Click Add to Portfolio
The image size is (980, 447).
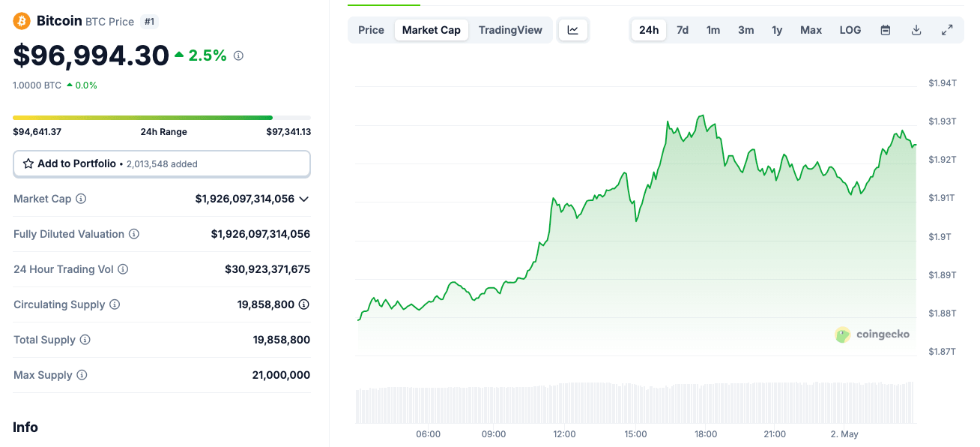[161, 163]
